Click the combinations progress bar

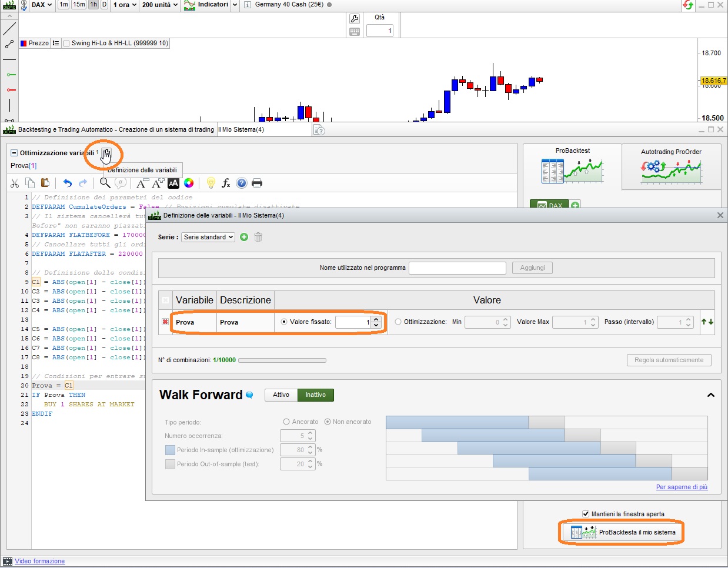click(282, 360)
